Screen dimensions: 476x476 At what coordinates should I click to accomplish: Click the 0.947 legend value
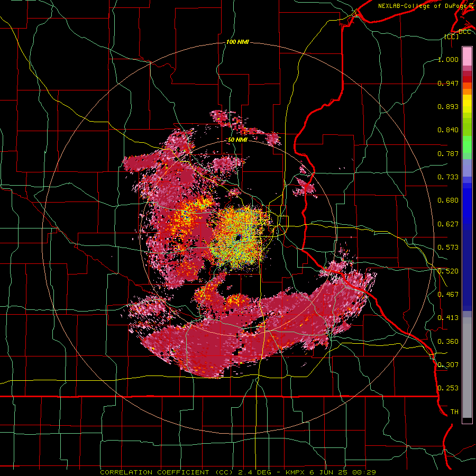coord(448,83)
